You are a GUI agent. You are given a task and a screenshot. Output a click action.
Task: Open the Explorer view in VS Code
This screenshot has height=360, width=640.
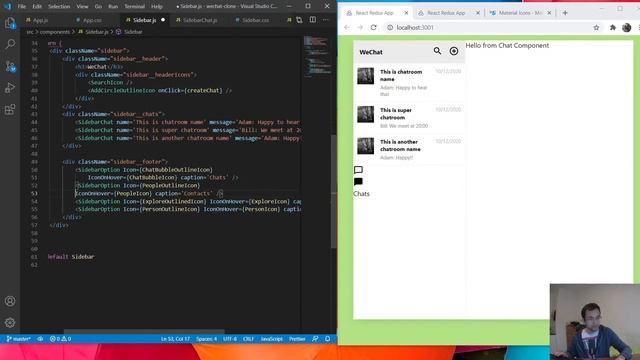(10, 23)
